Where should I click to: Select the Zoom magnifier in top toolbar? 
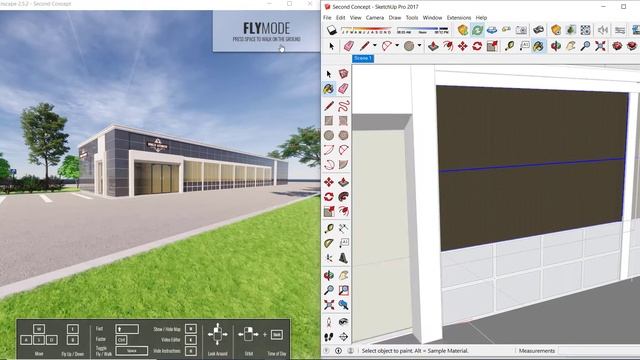click(585, 46)
